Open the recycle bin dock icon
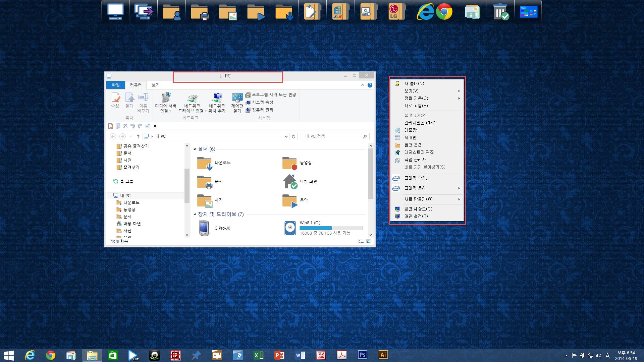Viewport: 644px width, 362px height. [501, 12]
